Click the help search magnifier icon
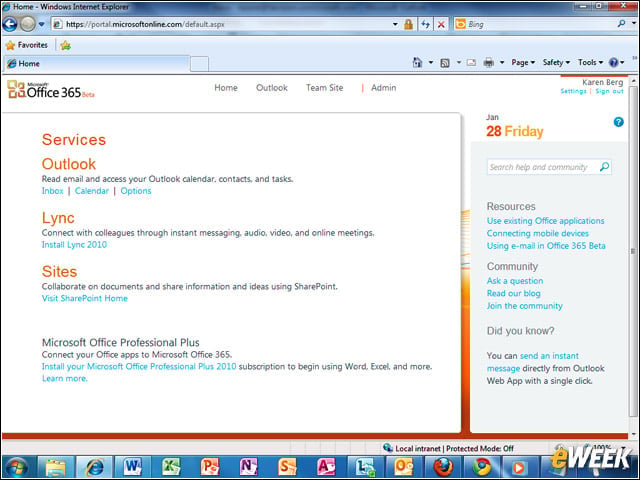 pyautogui.click(x=604, y=167)
